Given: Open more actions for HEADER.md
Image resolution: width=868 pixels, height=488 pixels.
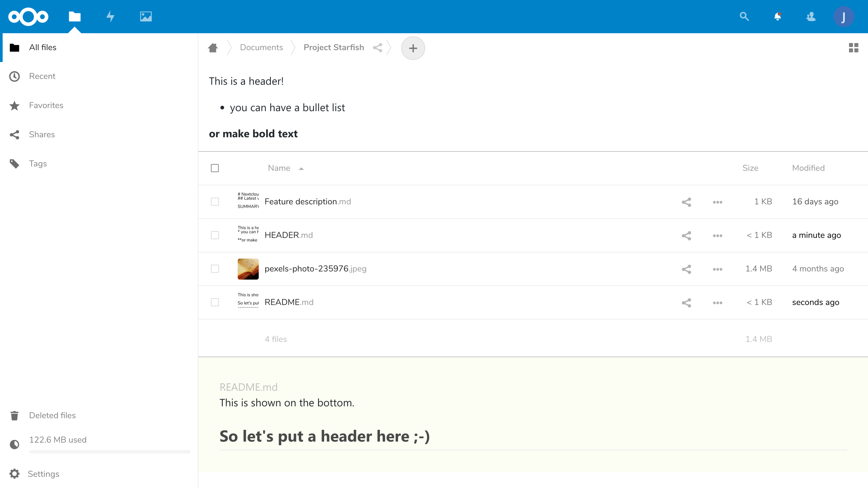Looking at the screenshot, I should (717, 236).
